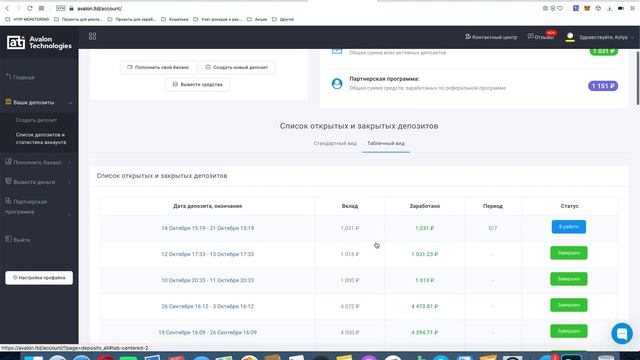Screen dimensions: 640x360
Task: Click Завершен status in 10 Октября row
Action: 569,279
